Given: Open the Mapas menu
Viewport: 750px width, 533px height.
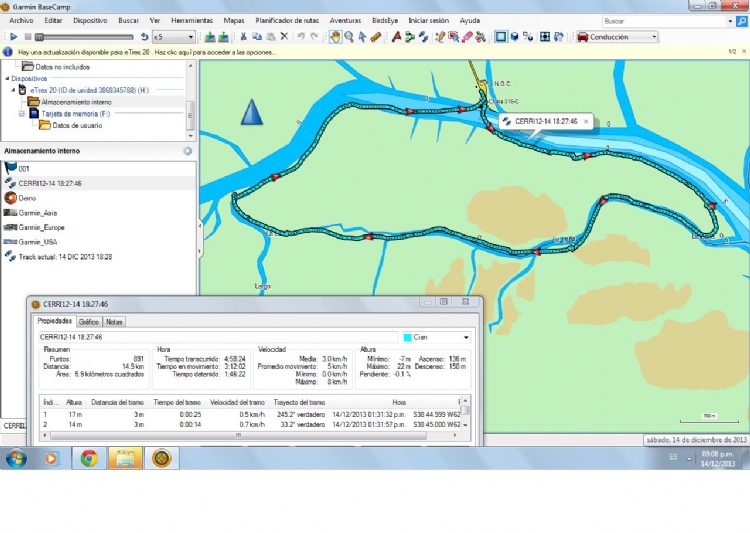Looking at the screenshot, I should [234, 21].
